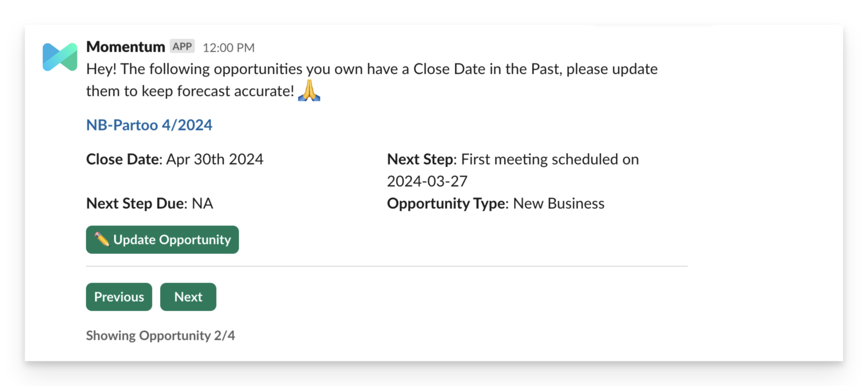Screen dimensions: 868x386
Task: Click the APP badge beside Momentum
Action: (x=182, y=47)
